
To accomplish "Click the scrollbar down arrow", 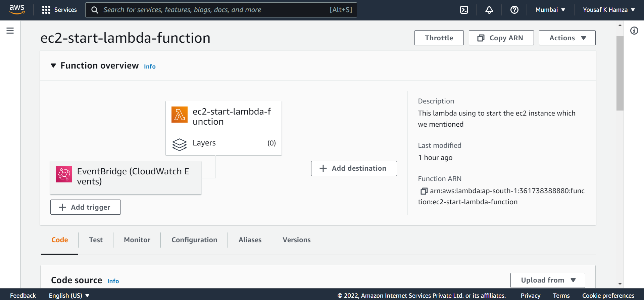I will [620, 284].
